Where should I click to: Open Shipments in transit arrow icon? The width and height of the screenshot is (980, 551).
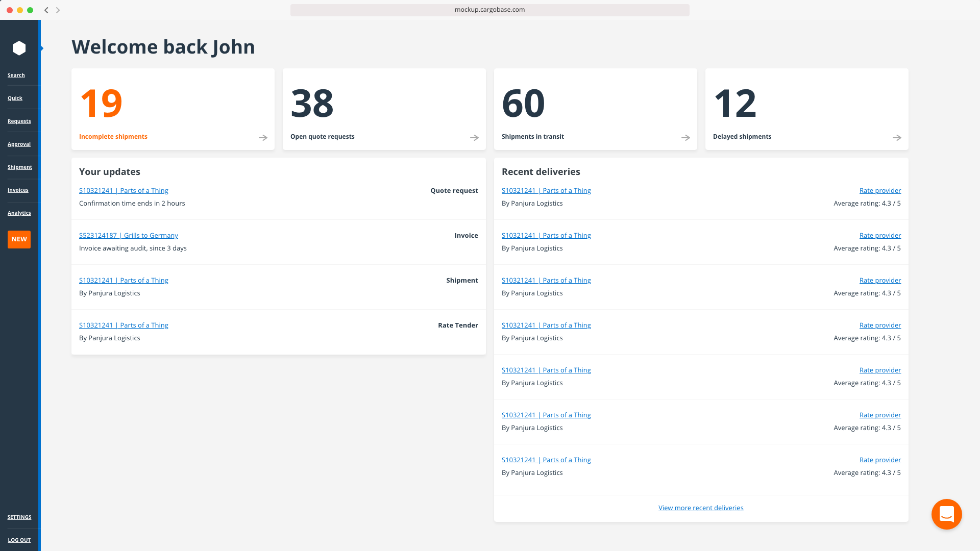[685, 137]
